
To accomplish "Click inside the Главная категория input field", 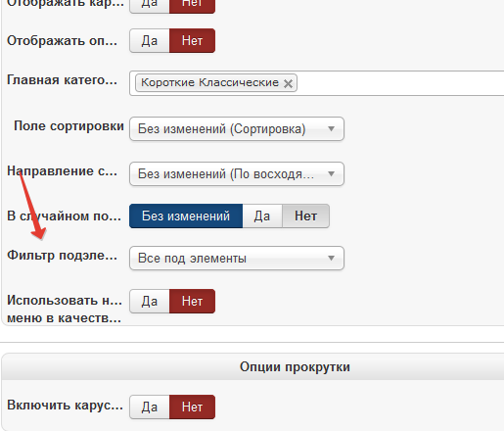I will click(399, 83).
